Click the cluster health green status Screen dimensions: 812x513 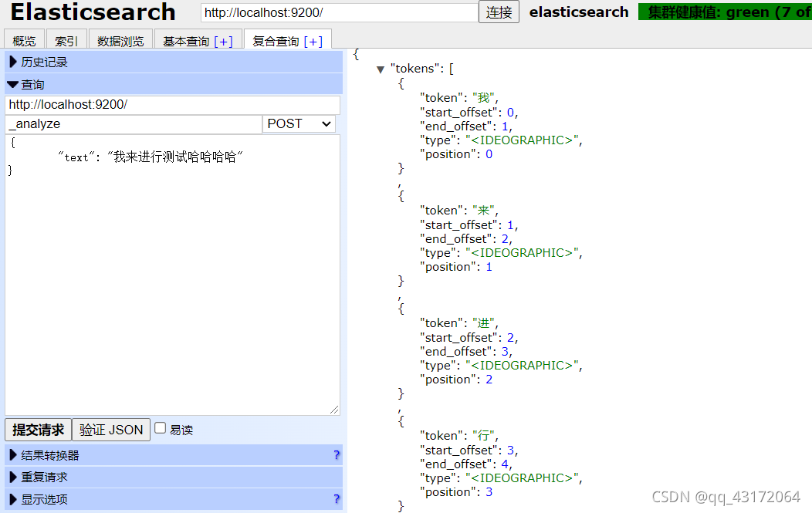click(725, 12)
